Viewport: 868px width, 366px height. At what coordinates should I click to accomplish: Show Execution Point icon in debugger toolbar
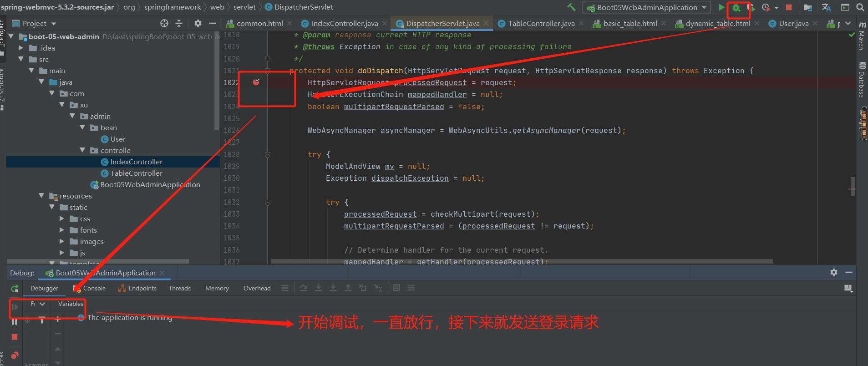285,288
